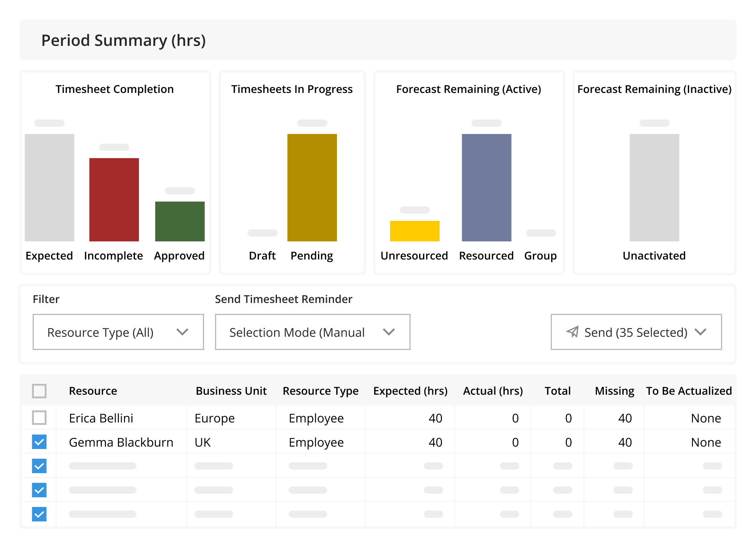Viewport: 756px width, 548px height.
Task: Click the Resource column header
Action: coord(93,391)
